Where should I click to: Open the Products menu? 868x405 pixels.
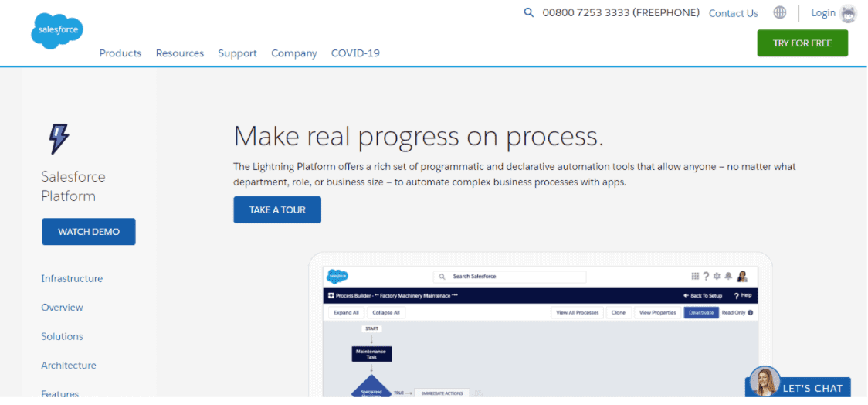[120, 53]
